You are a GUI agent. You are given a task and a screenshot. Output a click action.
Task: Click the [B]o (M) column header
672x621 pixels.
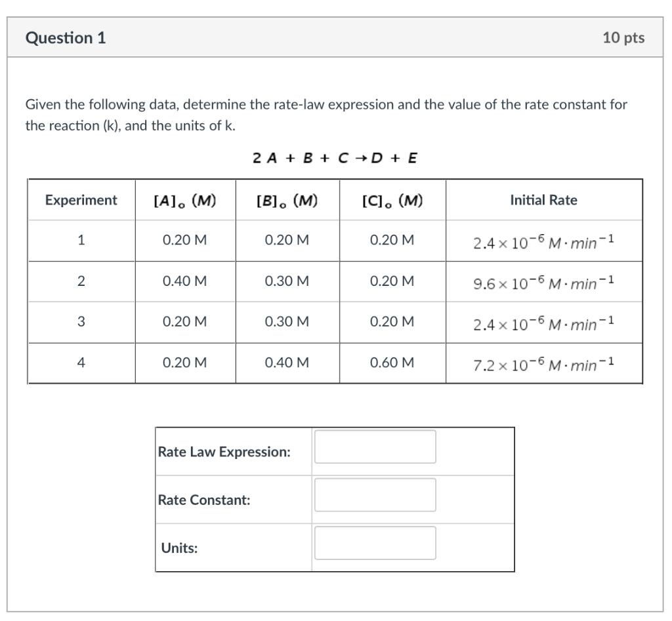point(287,200)
